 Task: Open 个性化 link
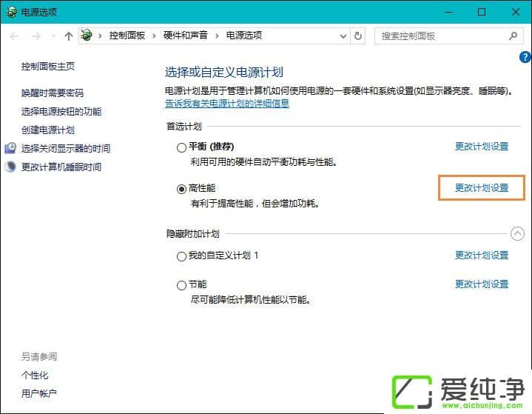pos(35,375)
